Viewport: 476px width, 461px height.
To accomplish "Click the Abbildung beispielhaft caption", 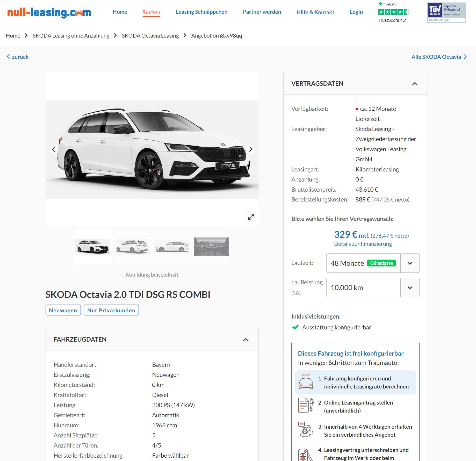I will (152, 275).
